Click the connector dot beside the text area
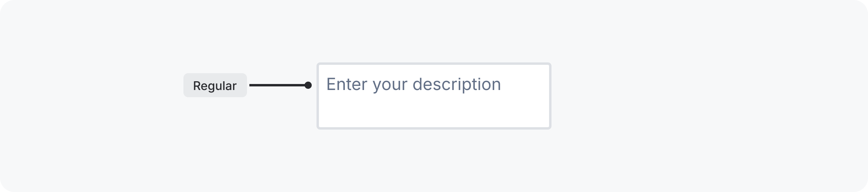Screen dimensions: 868x192 (308, 85)
